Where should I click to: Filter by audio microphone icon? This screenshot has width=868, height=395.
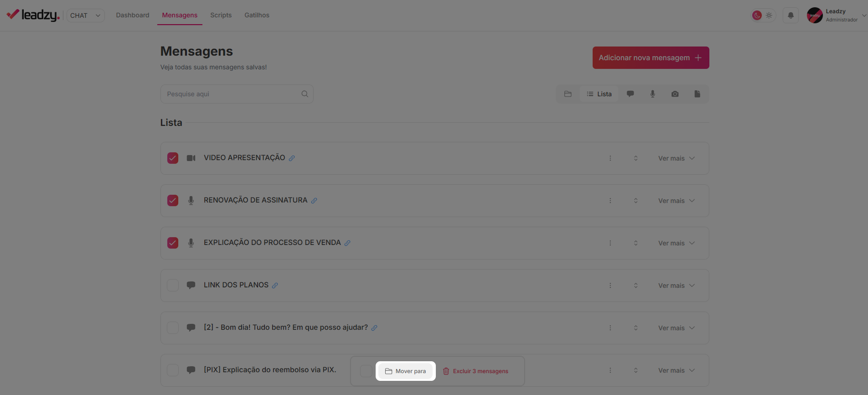coord(653,94)
